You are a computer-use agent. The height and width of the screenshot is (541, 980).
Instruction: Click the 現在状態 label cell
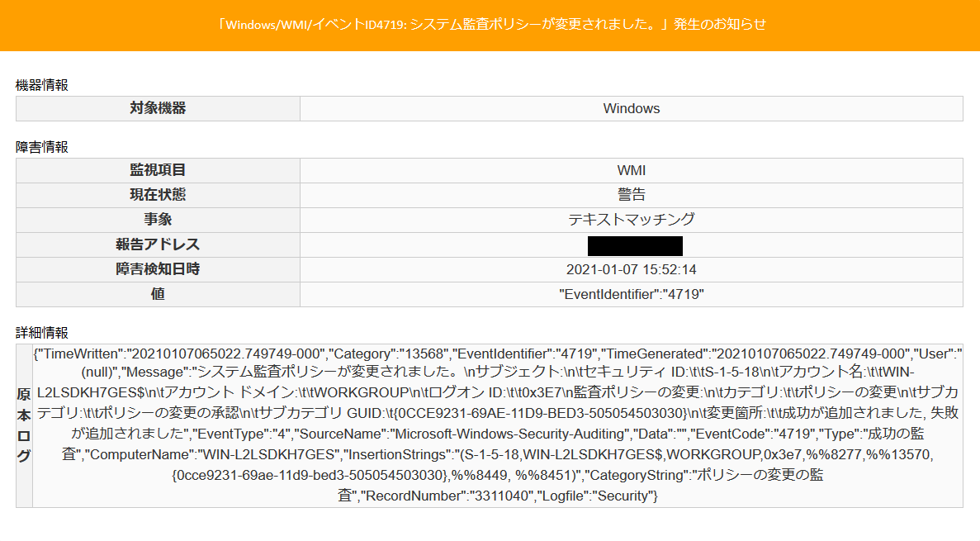tap(159, 195)
